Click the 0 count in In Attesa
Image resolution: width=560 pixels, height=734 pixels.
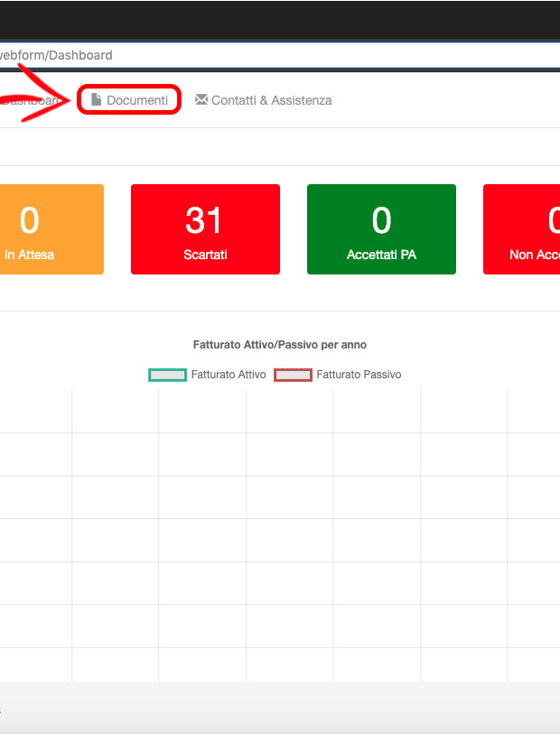(x=30, y=220)
